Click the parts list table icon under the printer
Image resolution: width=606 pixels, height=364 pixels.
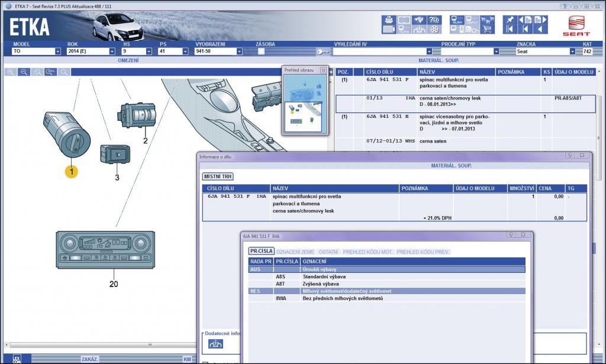point(388,29)
